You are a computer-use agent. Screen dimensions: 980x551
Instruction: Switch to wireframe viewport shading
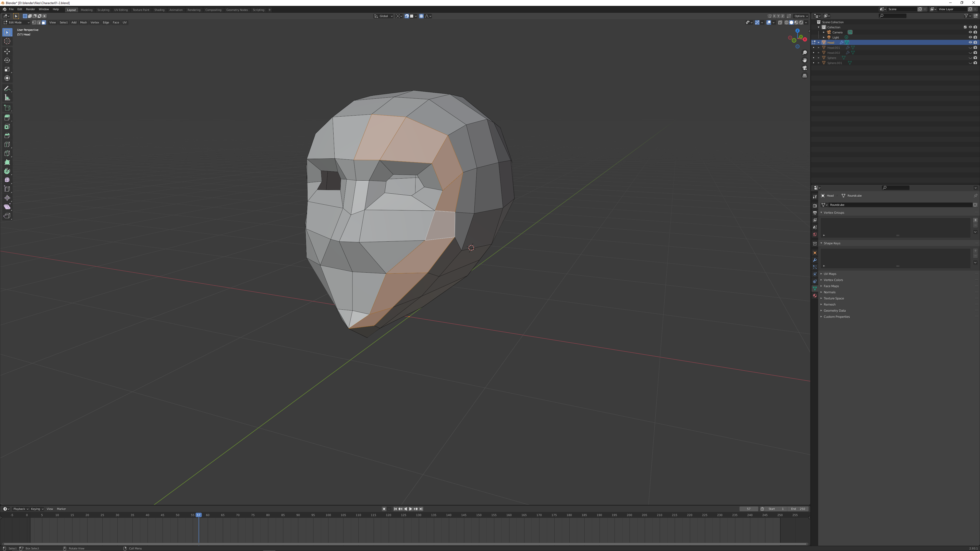point(786,22)
